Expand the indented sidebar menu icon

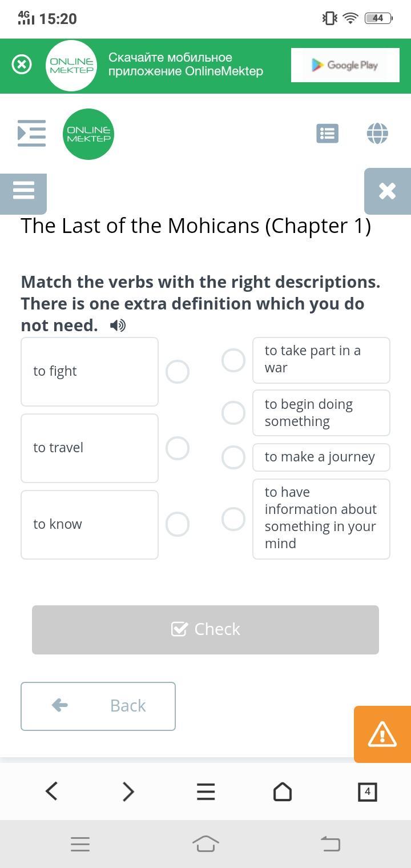tap(32, 133)
